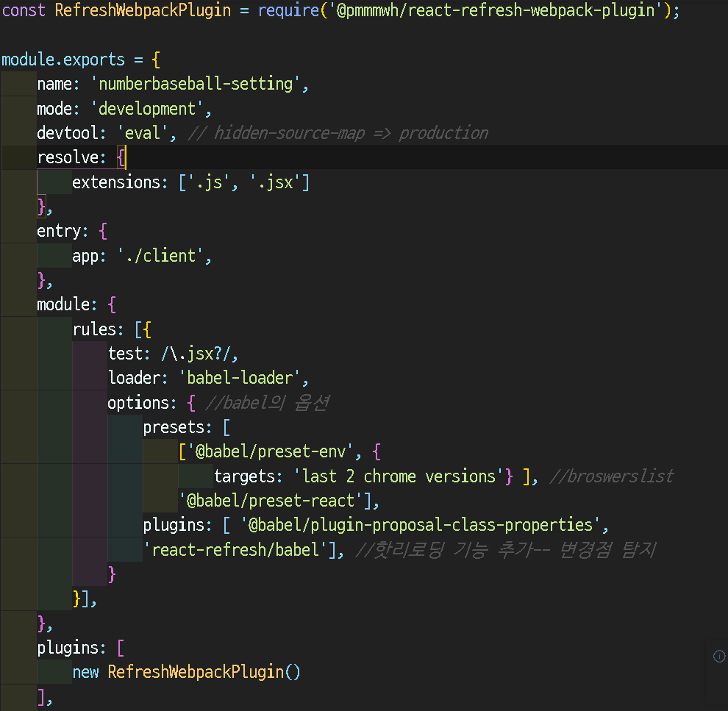728x711 pixels.
Task: Click the require keyword
Action: click(288, 10)
